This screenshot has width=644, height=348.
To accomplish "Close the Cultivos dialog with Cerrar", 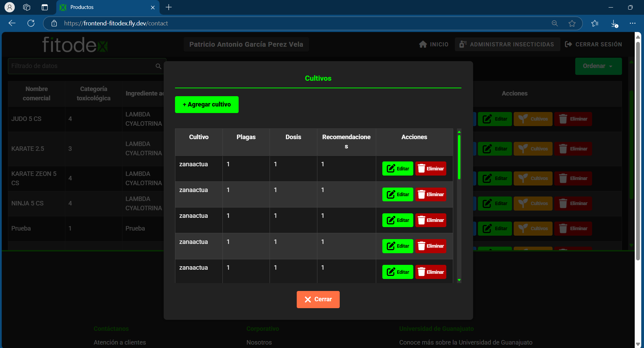I will pyautogui.click(x=318, y=300).
